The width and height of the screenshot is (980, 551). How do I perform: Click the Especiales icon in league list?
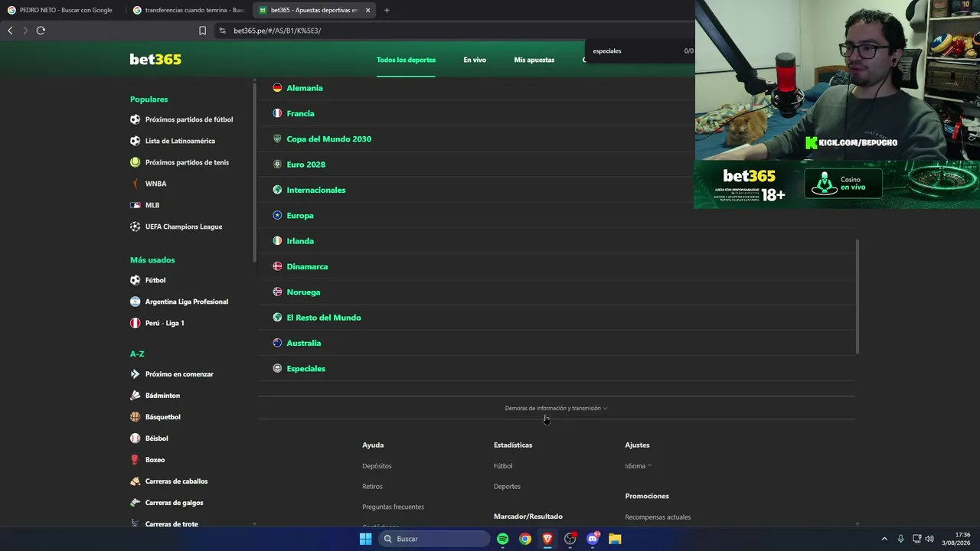click(x=277, y=368)
